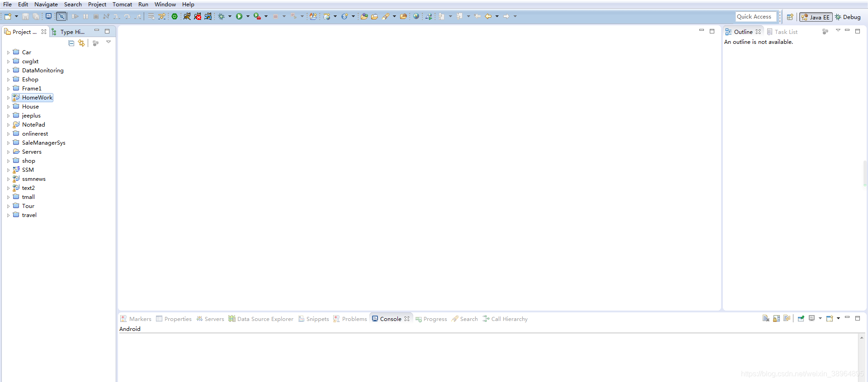Switch to the Task List tab

coord(783,32)
